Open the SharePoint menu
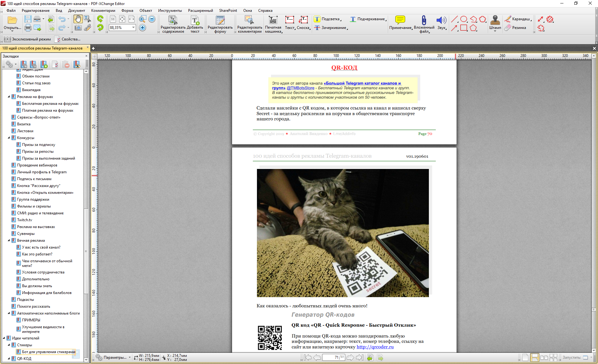The width and height of the screenshot is (598, 364). point(228,11)
